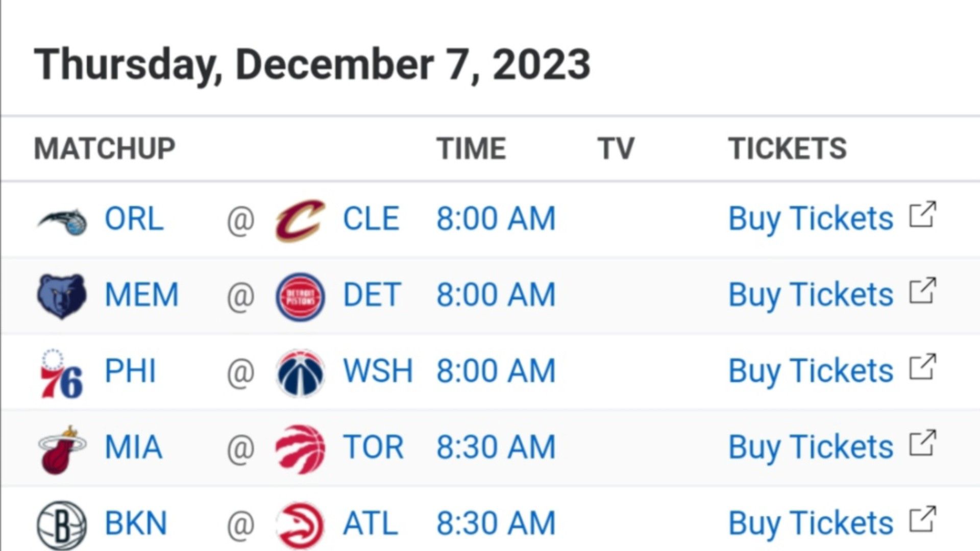Click external link icon for MEM at DET tickets
This screenshot has width=980, height=551.
coord(922,290)
